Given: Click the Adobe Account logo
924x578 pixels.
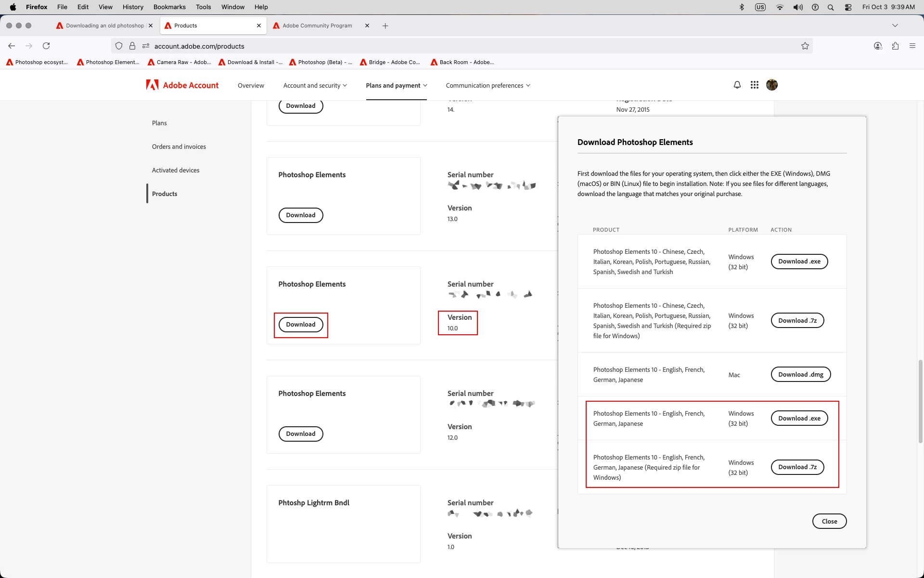Looking at the screenshot, I should click(x=182, y=85).
